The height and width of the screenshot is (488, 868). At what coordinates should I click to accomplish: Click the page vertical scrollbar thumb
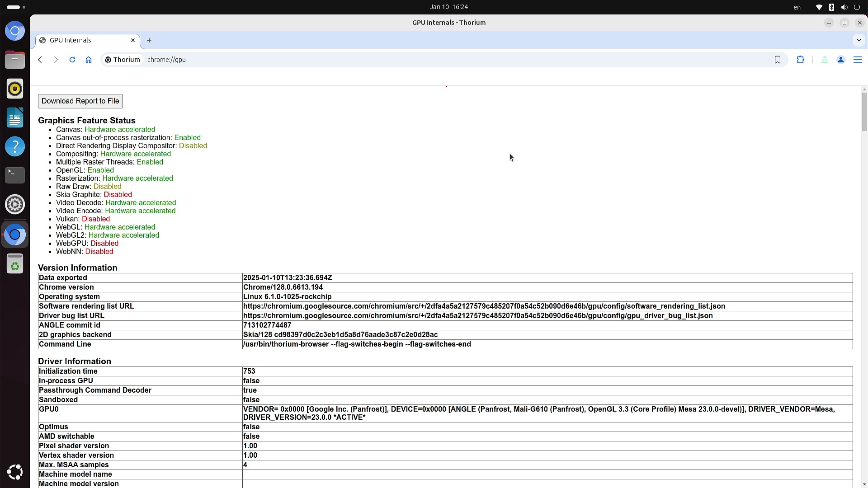(x=864, y=111)
